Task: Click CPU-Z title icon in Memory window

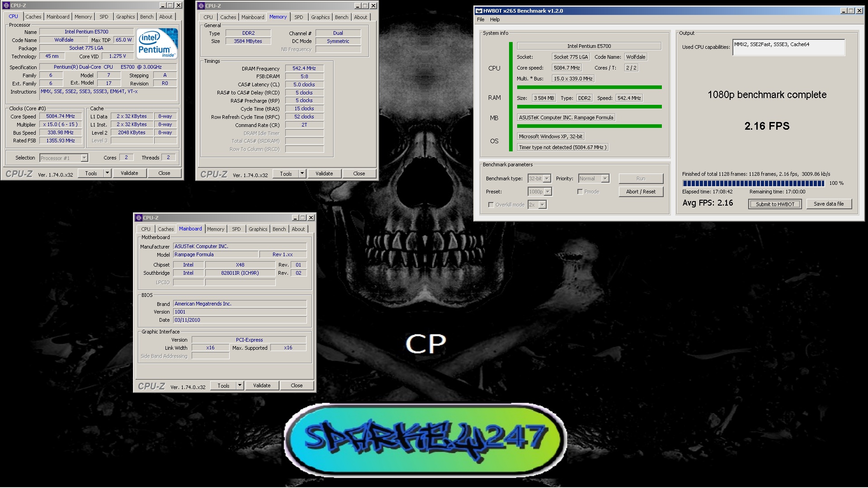Action: [201, 6]
